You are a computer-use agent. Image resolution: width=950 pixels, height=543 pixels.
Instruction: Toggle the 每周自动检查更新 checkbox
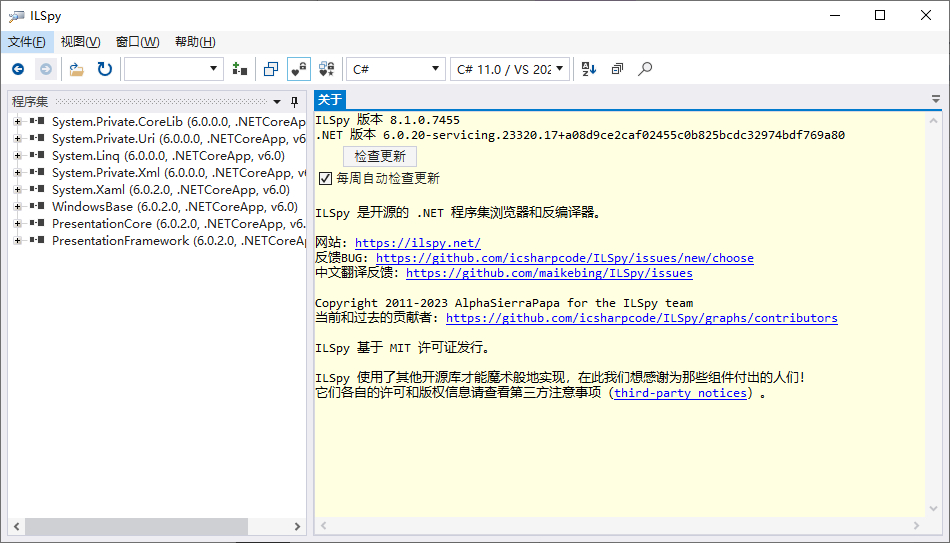(x=325, y=178)
